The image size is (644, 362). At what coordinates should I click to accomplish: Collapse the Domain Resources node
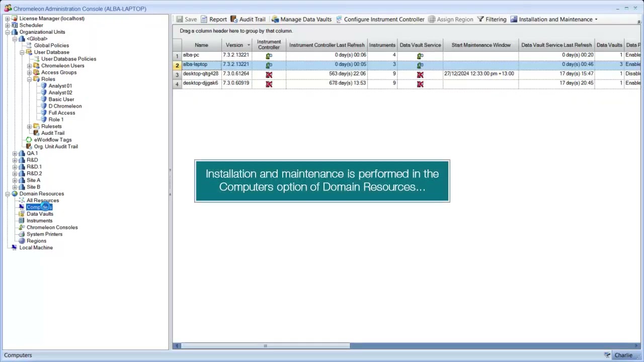pyautogui.click(x=7, y=194)
